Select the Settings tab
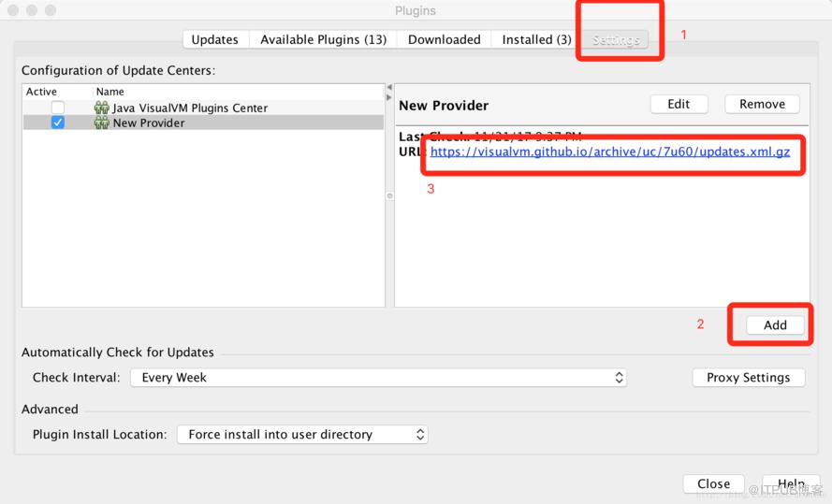The image size is (832, 504). pyautogui.click(x=616, y=40)
